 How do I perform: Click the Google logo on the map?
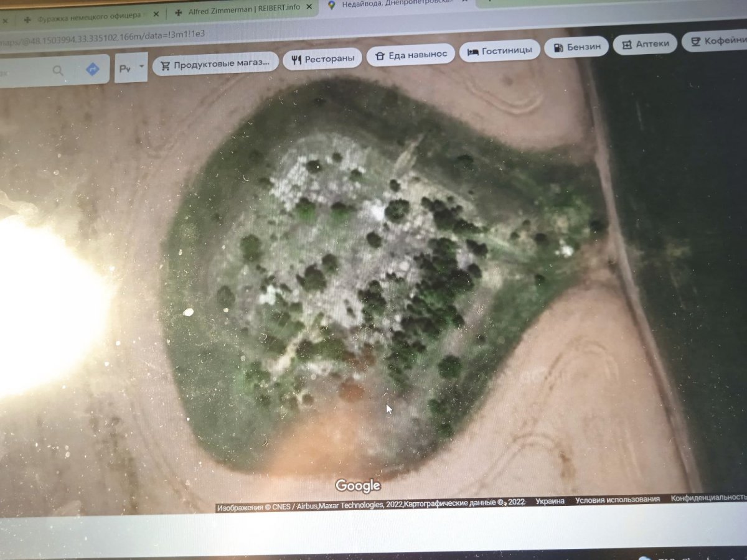[x=358, y=485]
